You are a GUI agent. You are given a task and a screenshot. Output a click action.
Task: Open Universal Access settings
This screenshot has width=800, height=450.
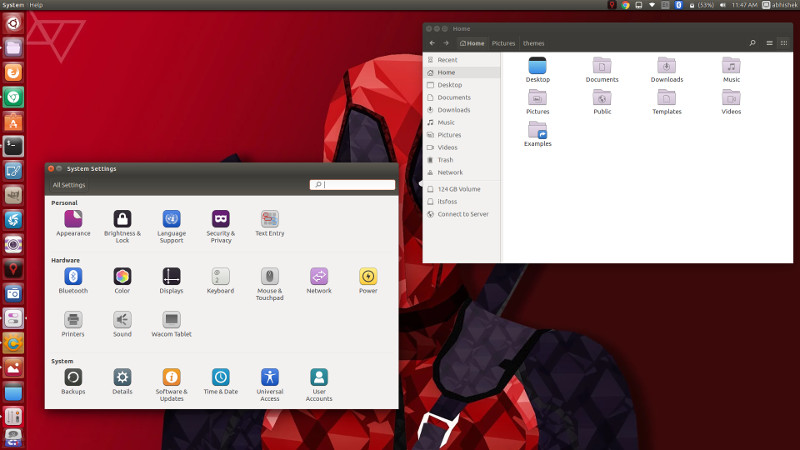click(269, 385)
